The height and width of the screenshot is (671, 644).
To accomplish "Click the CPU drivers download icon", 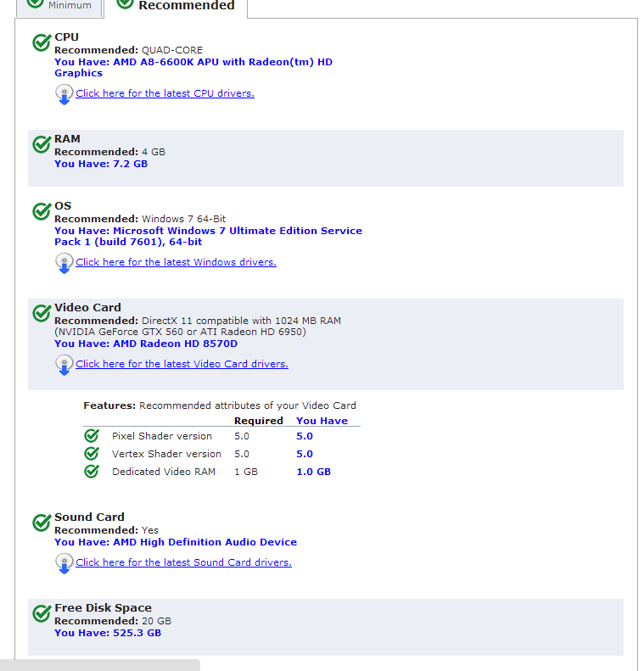I will coord(64,94).
